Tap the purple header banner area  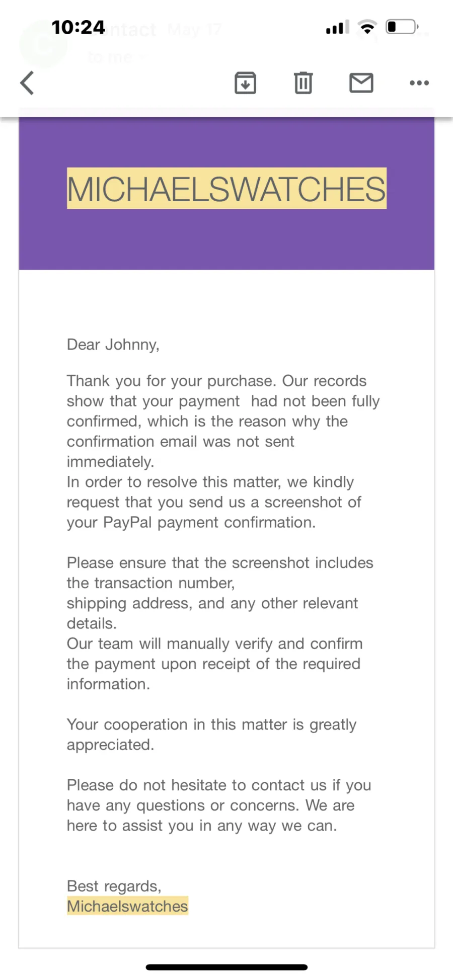pos(226,194)
